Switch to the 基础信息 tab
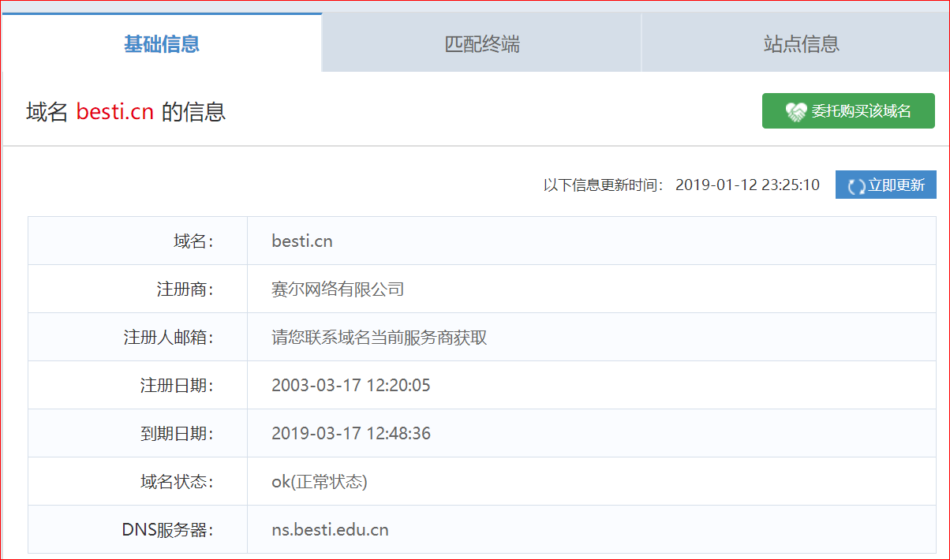The width and height of the screenshot is (950, 560). 162,43
